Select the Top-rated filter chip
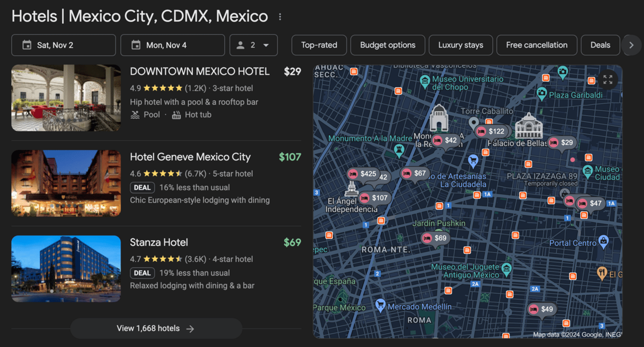Screen dimensions: 644x347 (319, 45)
